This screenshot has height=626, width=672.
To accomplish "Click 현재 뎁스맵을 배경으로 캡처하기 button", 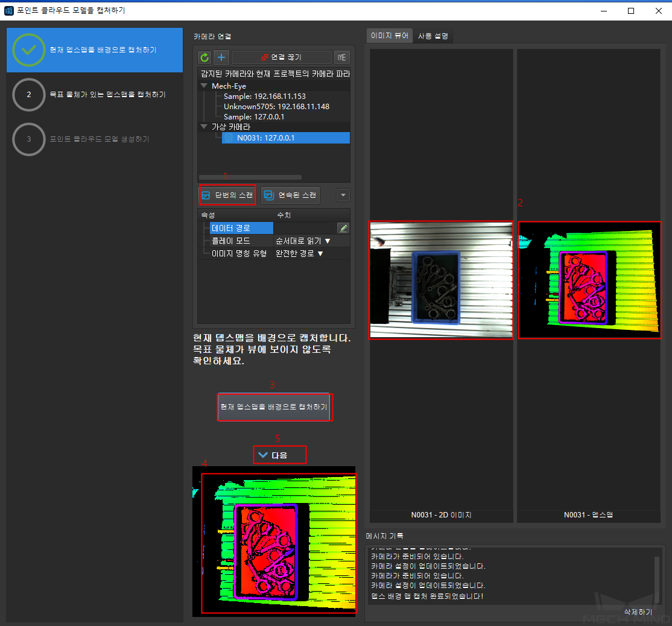I will [x=274, y=407].
